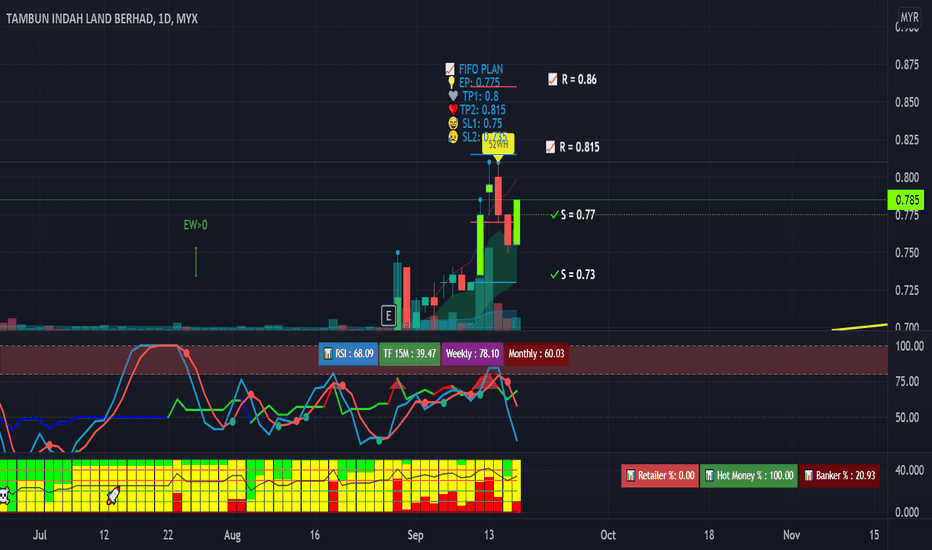Click the bar icon in RSI label
The image size is (932, 550).
point(328,354)
